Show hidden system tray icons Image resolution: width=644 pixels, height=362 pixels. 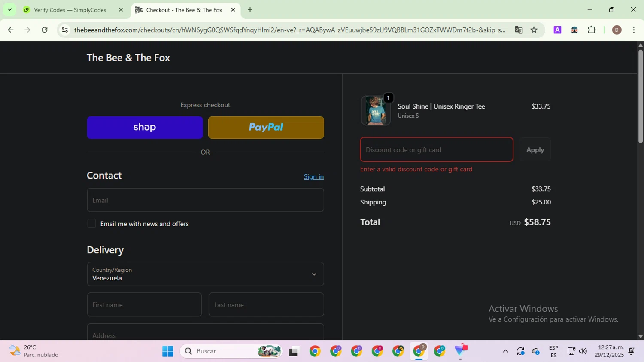(x=505, y=351)
